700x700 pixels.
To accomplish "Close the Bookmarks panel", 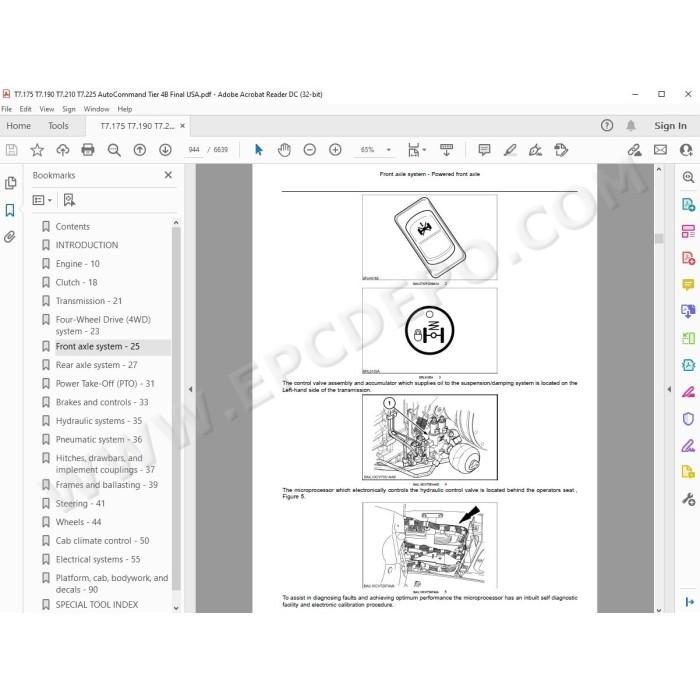I will (168, 175).
